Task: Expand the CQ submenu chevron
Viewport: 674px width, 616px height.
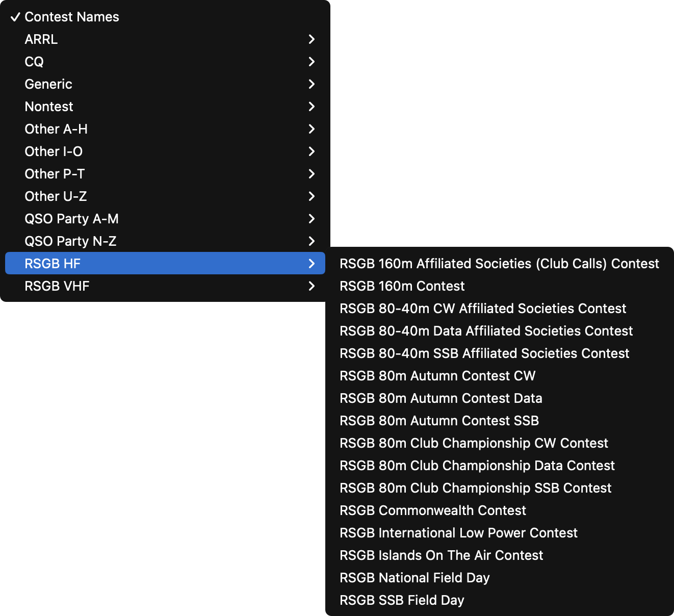Action: coord(312,62)
